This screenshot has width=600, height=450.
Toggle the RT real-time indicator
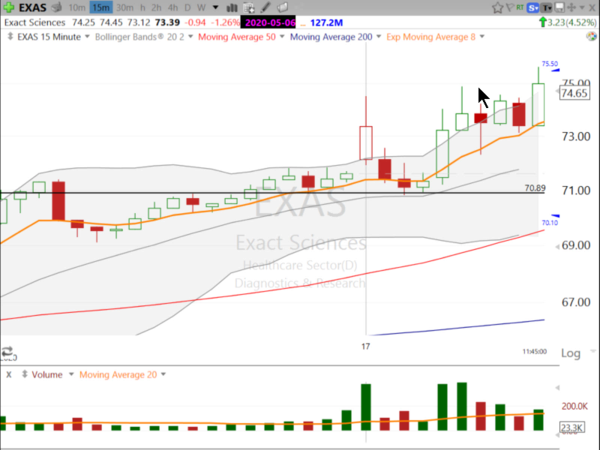(x=520, y=7)
